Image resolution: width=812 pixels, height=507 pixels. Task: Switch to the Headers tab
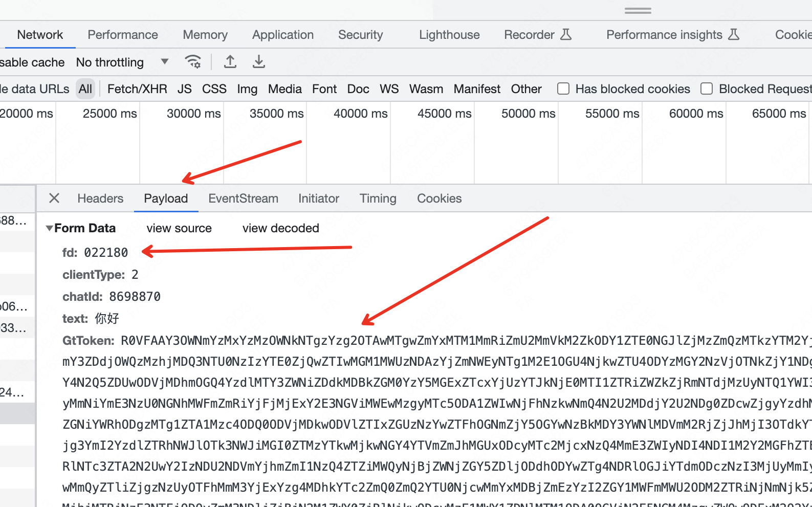[x=100, y=199]
